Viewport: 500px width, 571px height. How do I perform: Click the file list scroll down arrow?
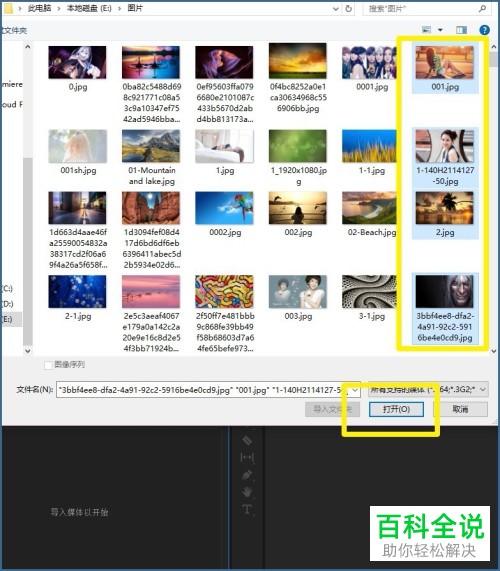pos(494,351)
